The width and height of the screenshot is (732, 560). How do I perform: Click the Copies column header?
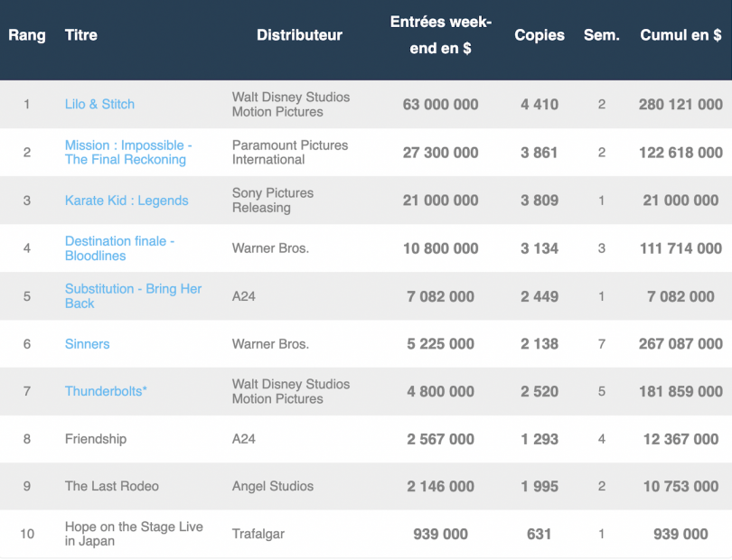tap(540, 35)
